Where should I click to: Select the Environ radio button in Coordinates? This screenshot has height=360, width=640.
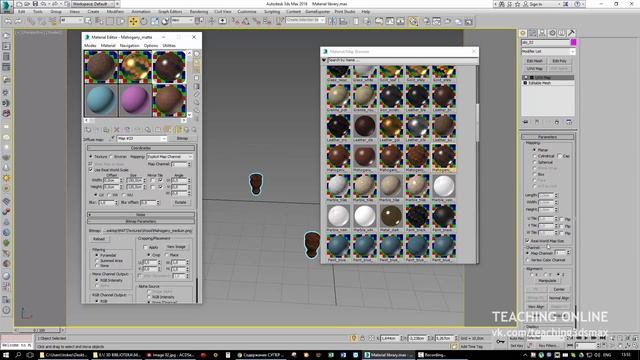(x=111, y=156)
